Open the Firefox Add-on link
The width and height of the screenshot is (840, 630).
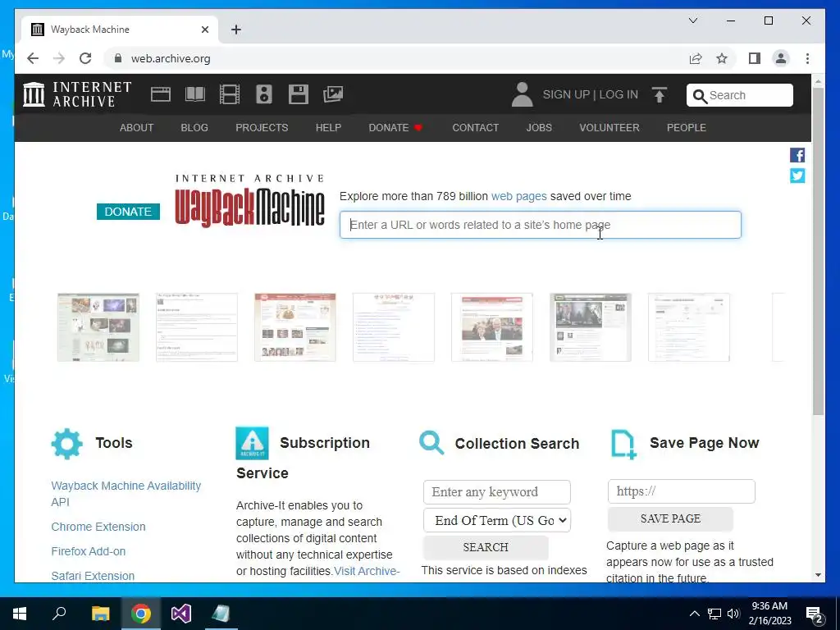pos(89,551)
